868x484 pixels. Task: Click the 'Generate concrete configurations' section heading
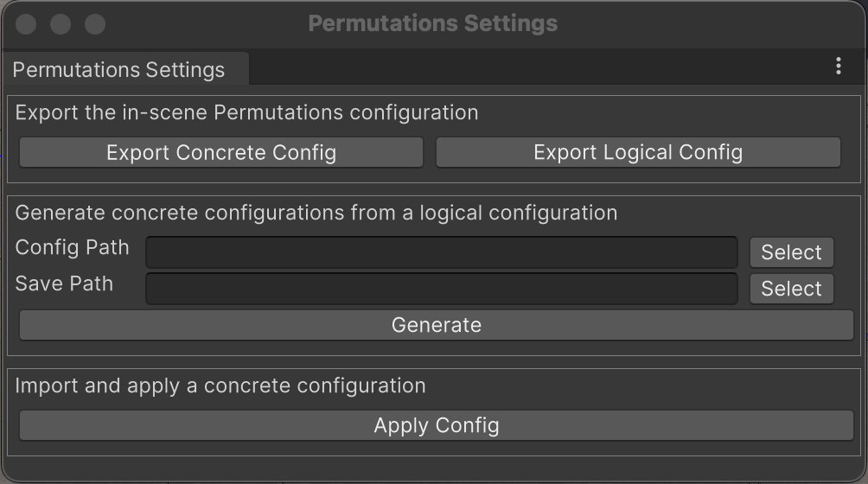tap(316, 213)
